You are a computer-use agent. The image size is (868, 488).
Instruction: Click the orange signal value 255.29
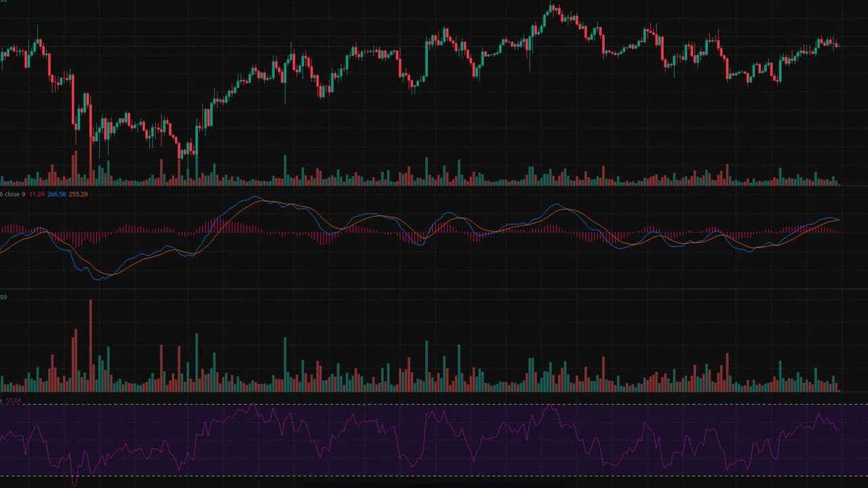(78, 195)
